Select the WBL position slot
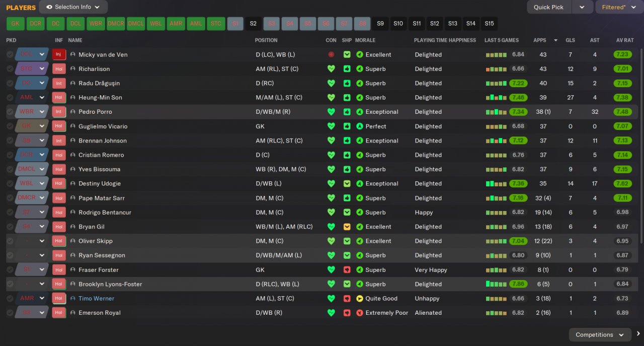Image resolution: width=644 pixels, height=346 pixels. click(x=156, y=24)
